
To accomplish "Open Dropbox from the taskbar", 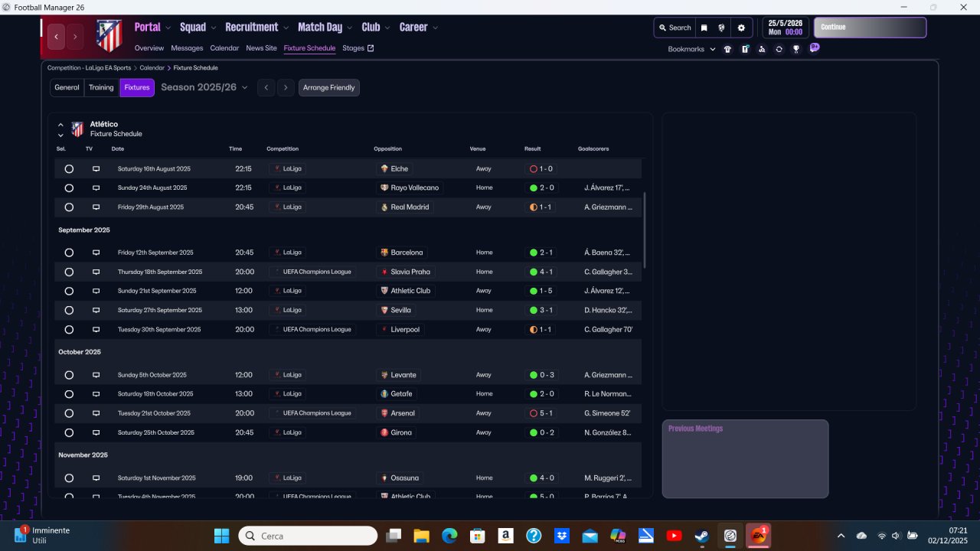I will 562,536.
